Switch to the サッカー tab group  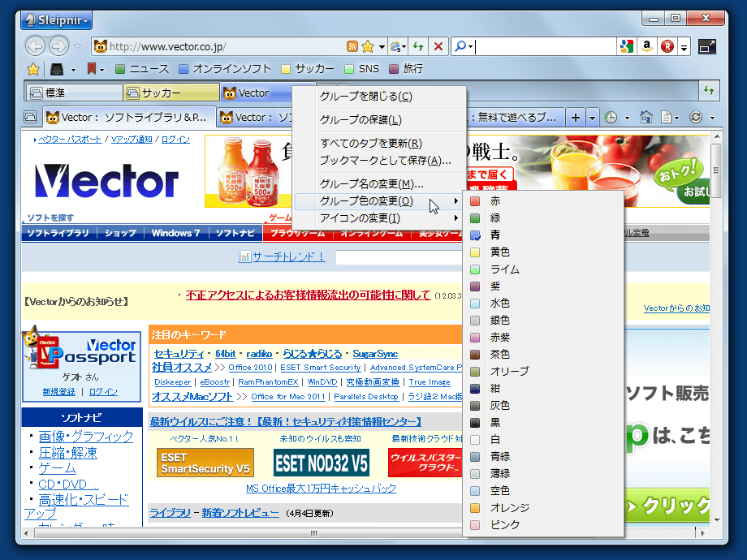171,93
